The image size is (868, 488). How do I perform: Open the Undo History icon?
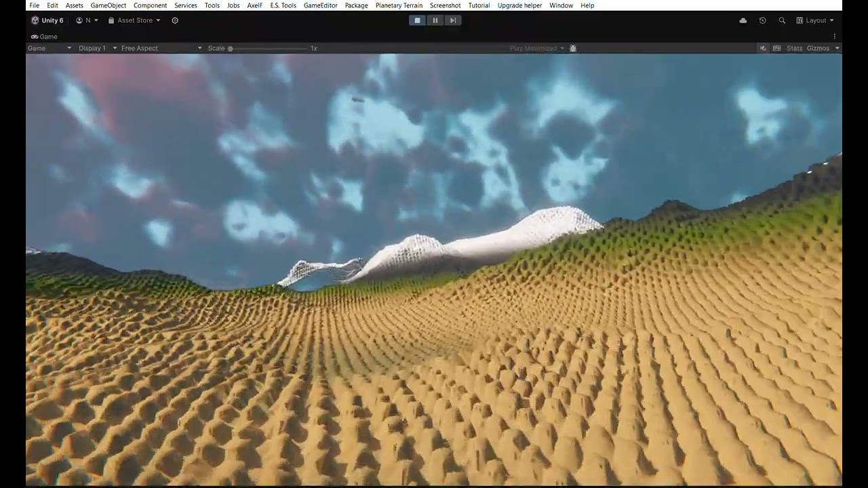pyautogui.click(x=762, y=20)
